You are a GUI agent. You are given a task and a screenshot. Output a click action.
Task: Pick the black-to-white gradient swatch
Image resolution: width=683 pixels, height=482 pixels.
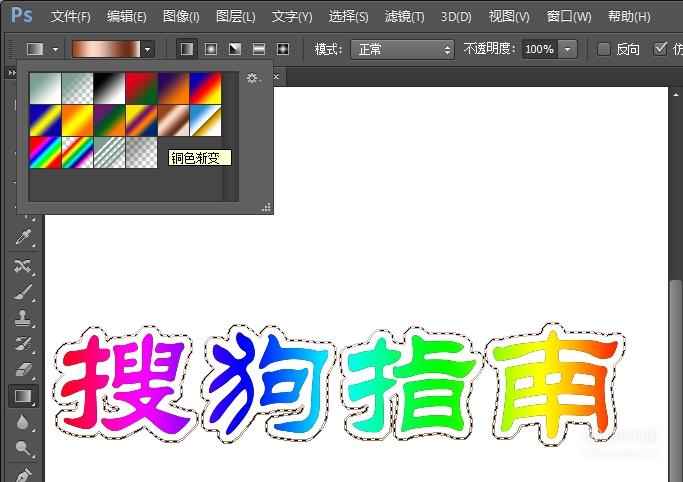[x=109, y=88]
